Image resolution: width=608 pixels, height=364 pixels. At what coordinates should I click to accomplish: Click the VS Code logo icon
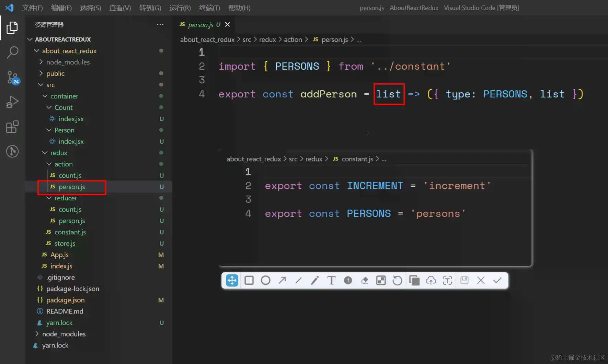click(x=10, y=8)
